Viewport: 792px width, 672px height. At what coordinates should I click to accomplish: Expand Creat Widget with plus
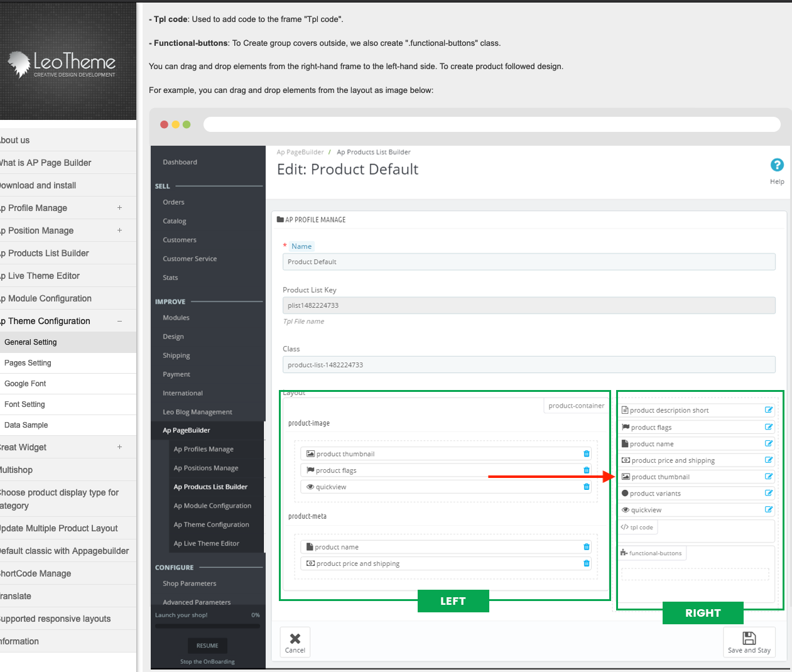119,447
